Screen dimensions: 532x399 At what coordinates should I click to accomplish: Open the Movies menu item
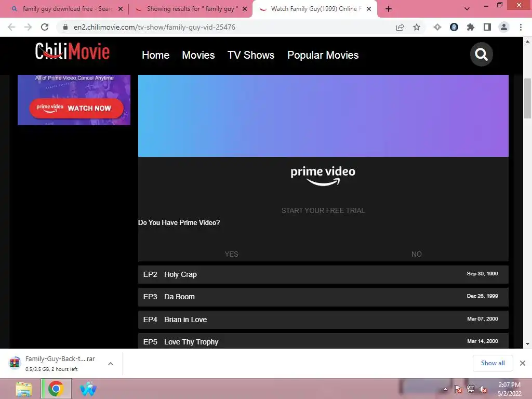[x=198, y=55]
